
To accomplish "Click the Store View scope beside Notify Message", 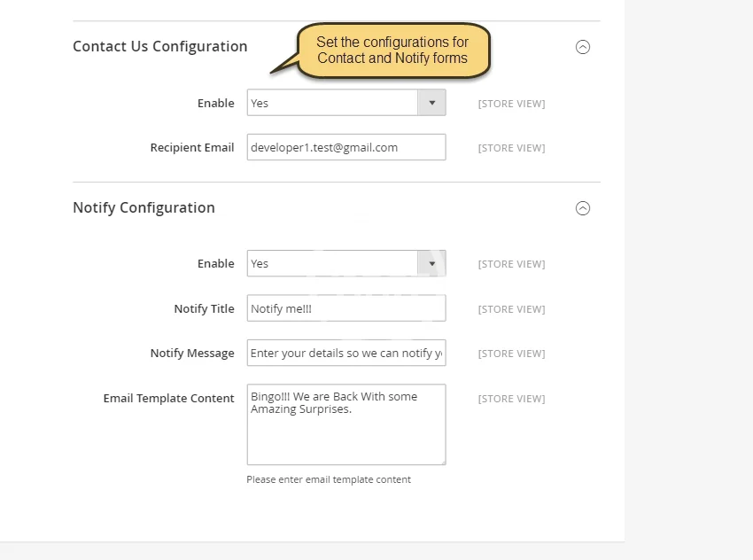I will click(511, 354).
